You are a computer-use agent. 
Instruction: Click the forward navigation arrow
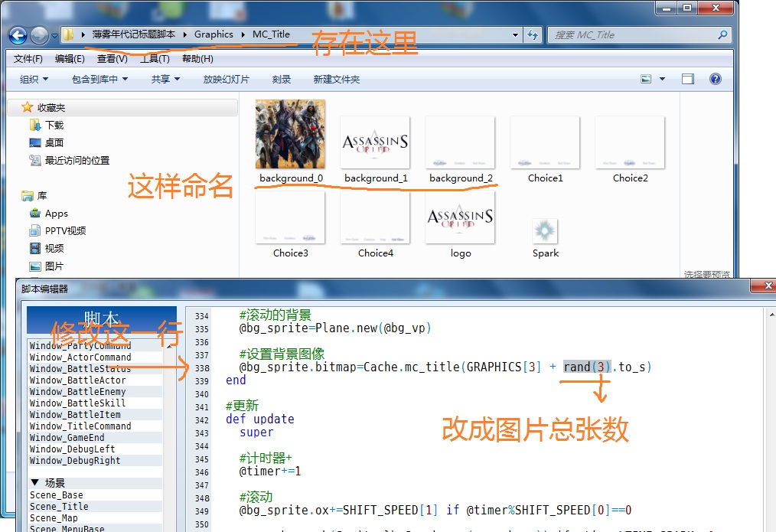(39, 35)
